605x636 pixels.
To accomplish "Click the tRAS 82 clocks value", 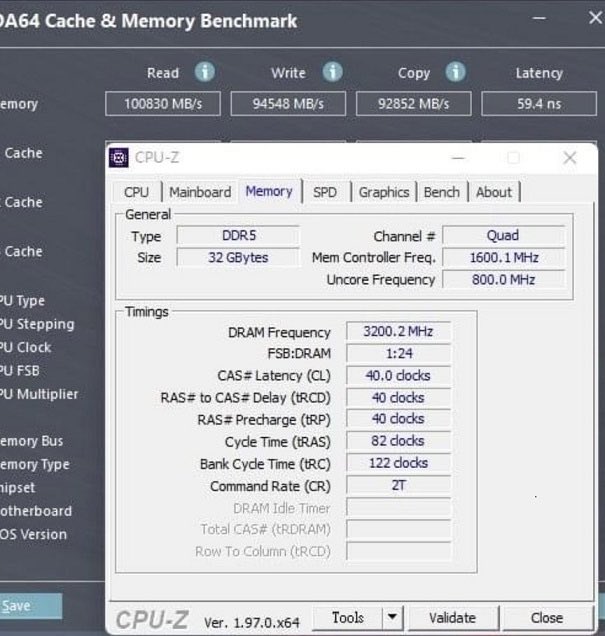I will pyautogui.click(x=399, y=441).
